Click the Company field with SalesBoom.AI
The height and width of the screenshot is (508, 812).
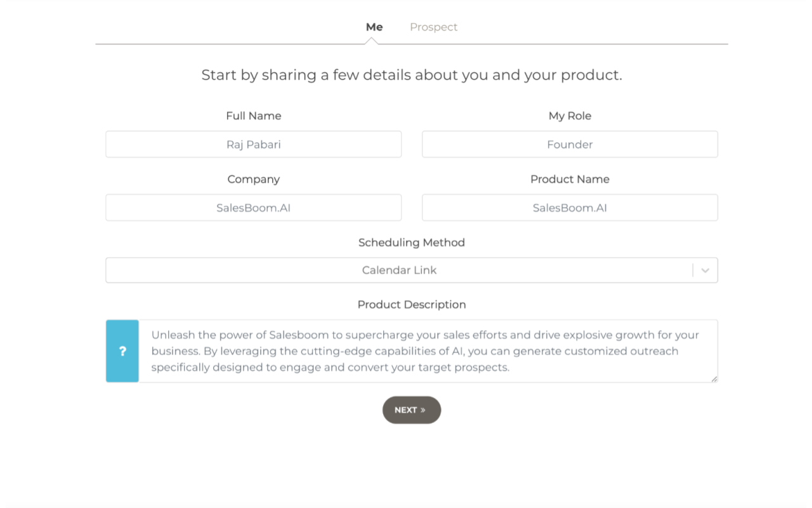tap(253, 208)
